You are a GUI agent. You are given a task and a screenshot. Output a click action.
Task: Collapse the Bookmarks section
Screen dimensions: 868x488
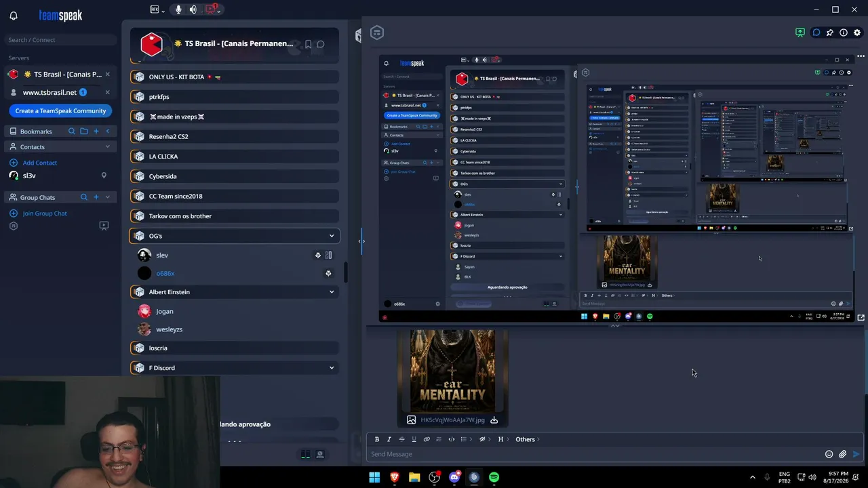pos(107,131)
